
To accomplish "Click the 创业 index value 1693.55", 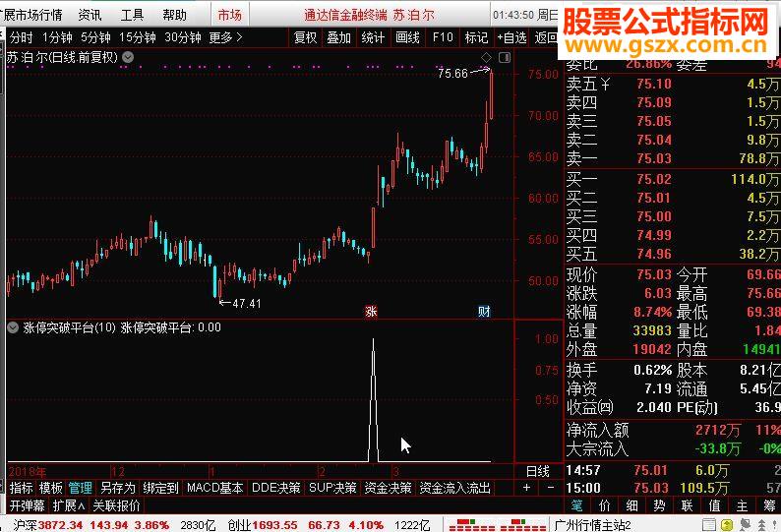I will [x=274, y=525].
